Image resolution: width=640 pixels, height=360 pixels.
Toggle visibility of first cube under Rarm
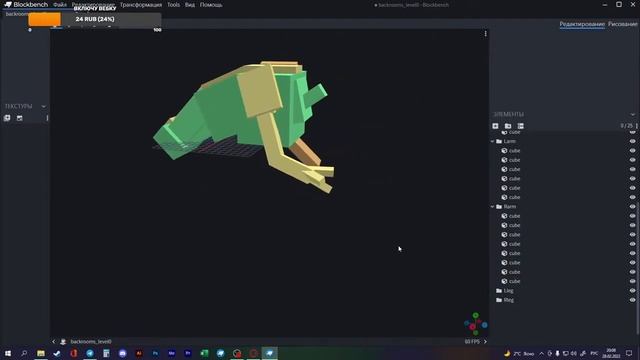click(633, 216)
